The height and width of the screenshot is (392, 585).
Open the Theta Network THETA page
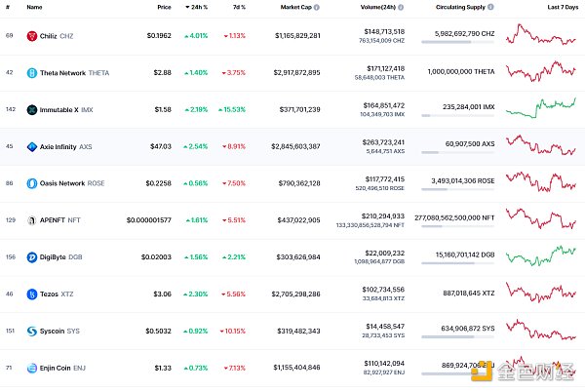(x=75, y=73)
